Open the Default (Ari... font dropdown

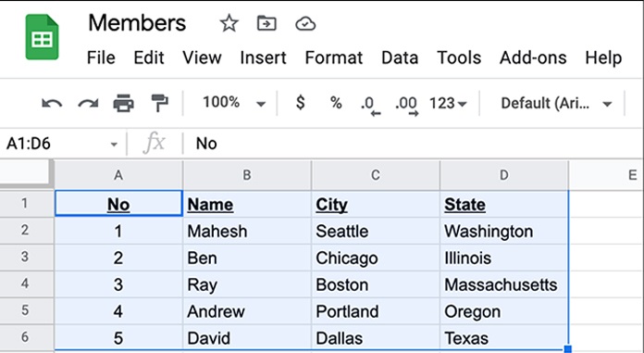(556, 103)
